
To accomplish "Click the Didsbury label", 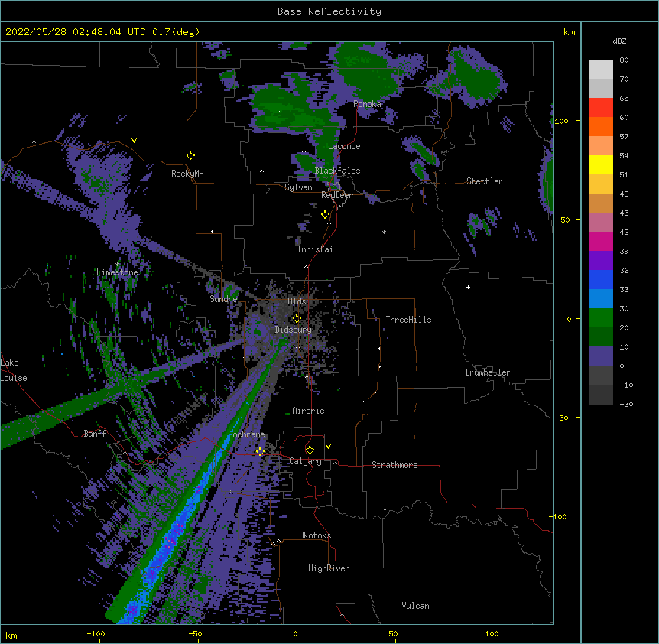I will coord(293,330).
